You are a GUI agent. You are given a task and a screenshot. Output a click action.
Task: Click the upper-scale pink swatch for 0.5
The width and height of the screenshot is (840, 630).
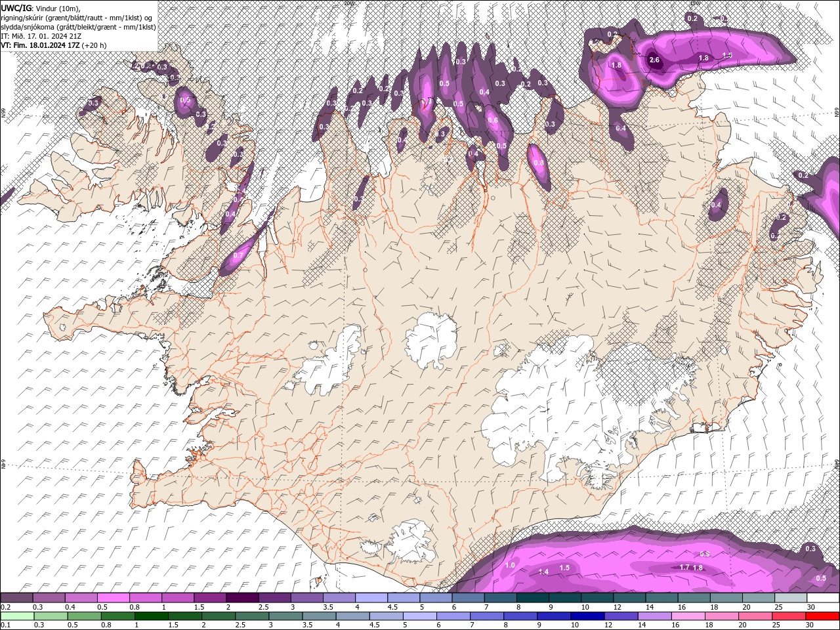click(x=113, y=598)
